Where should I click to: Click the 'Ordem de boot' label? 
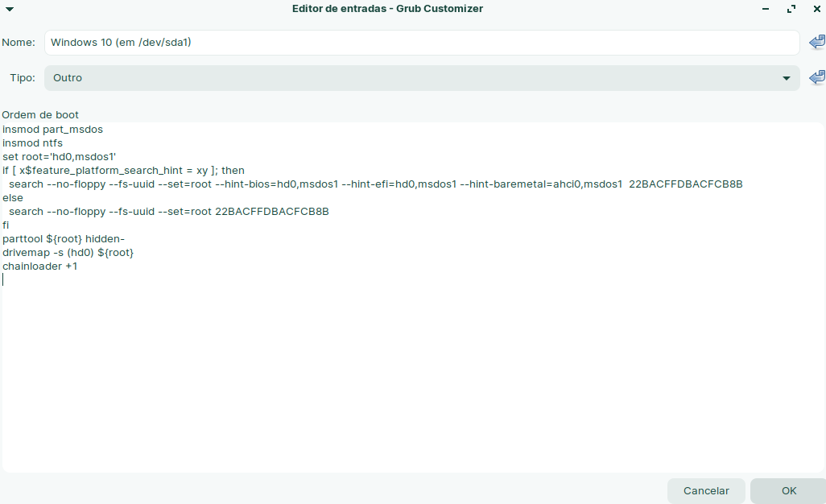[40, 115]
